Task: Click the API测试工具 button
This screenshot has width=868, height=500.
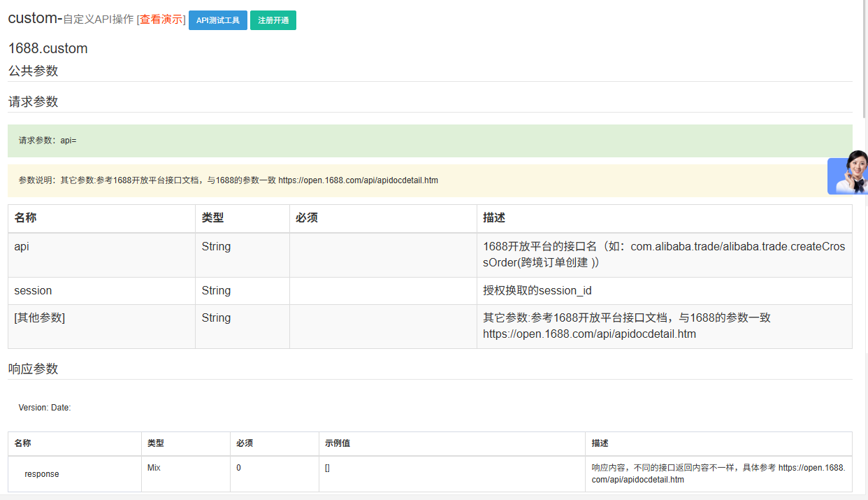Action: pos(218,20)
